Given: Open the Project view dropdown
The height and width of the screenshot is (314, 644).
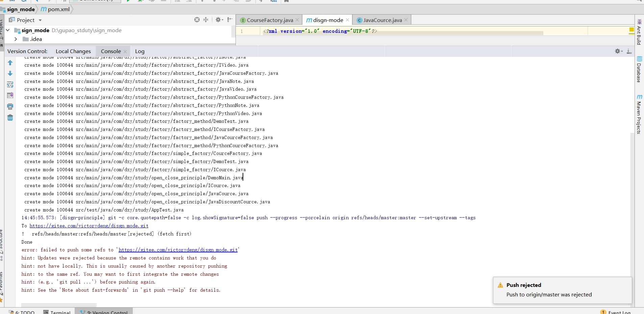Looking at the screenshot, I should [x=40, y=20].
